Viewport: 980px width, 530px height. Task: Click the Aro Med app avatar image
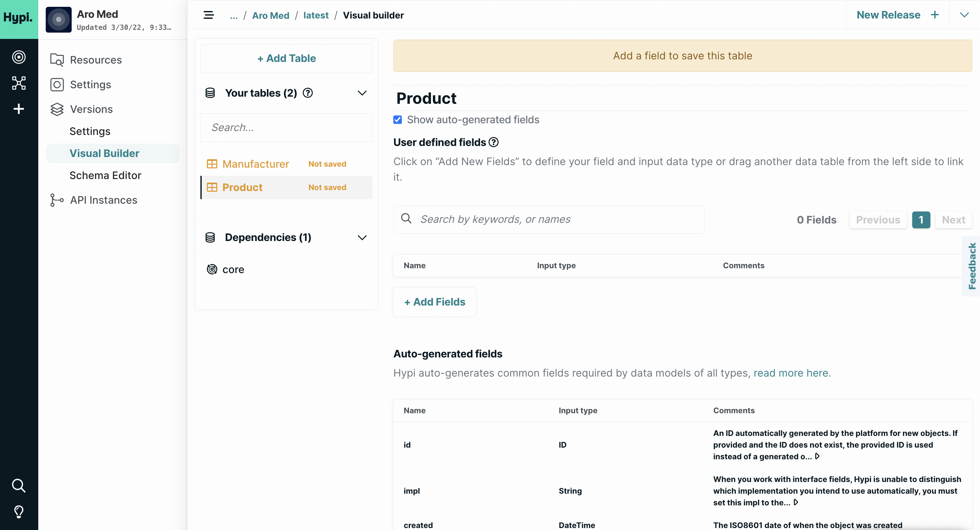coord(59,19)
